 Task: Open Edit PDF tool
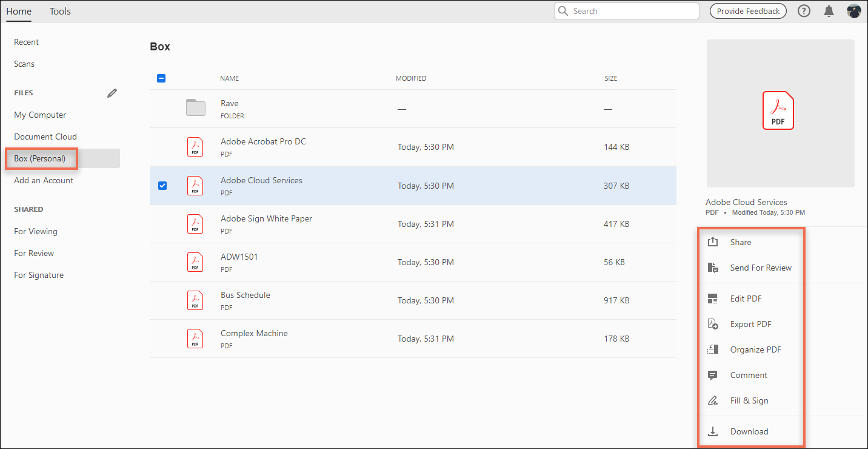(x=746, y=298)
